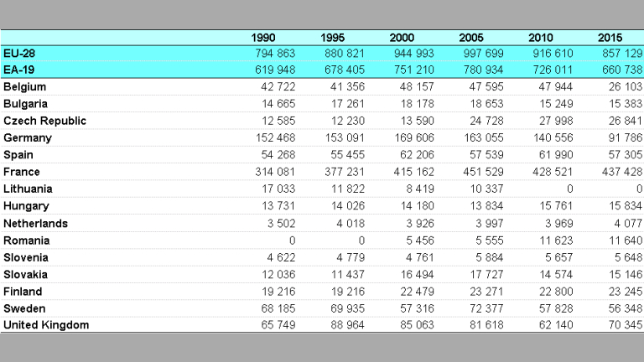The height and width of the screenshot is (362, 644).
Task: Select Bulgaria's 1990 value 14 665
Action: 278,104
